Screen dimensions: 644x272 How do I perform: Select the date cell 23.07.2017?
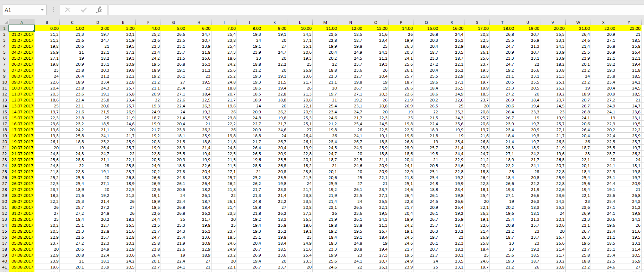tap(21, 166)
